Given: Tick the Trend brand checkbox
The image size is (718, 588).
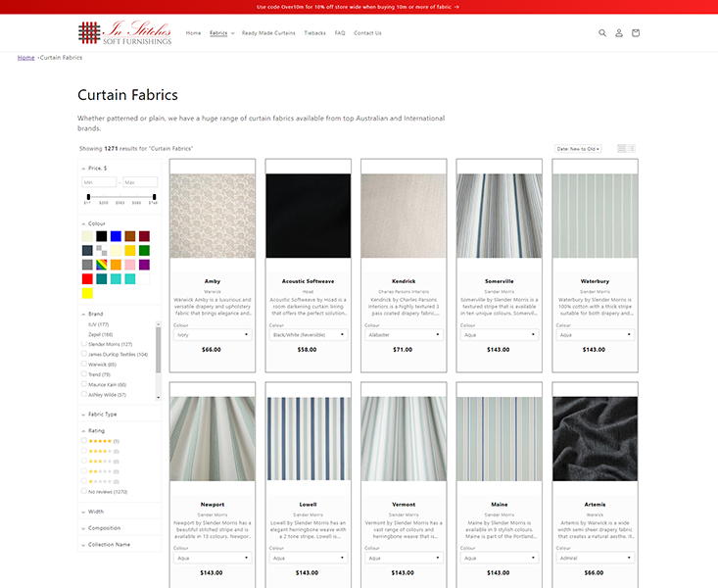Looking at the screenshot, I should point(84,374).
